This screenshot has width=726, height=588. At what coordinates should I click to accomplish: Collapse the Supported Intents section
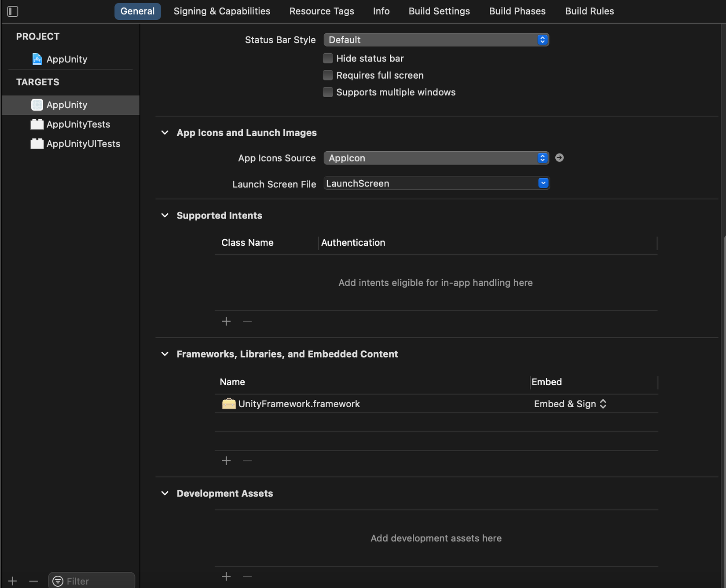165,215
